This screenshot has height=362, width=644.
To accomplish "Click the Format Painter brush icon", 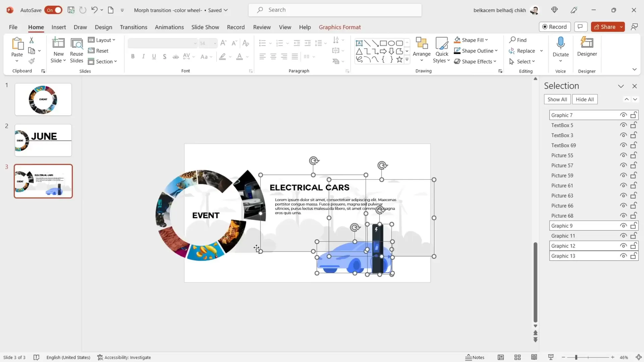I will pyautogui.click(x=32, y=61).
